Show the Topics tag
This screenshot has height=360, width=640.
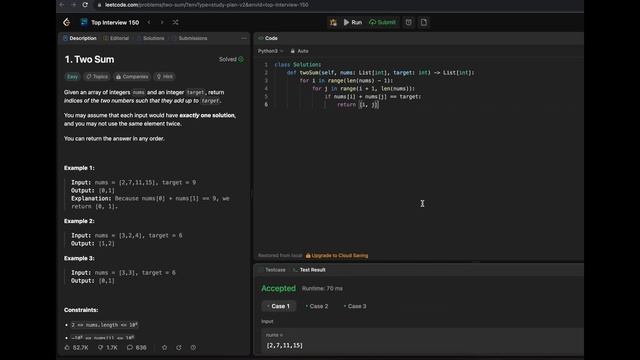pyautogui.click(x=97, y=77)
